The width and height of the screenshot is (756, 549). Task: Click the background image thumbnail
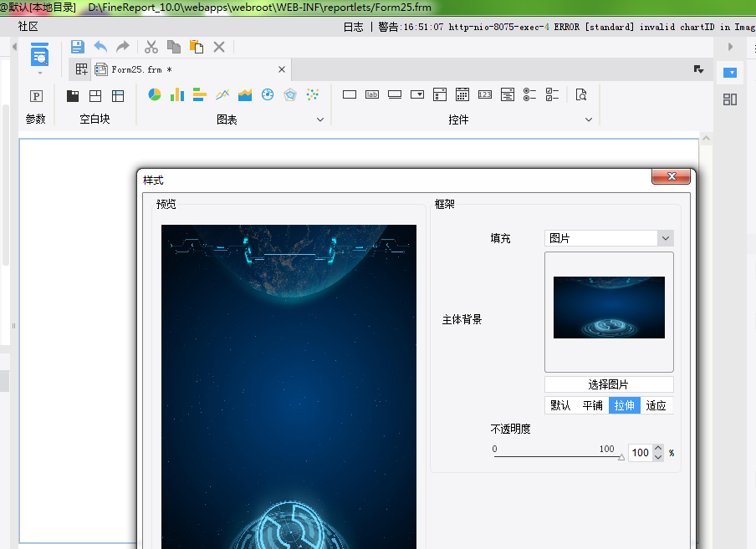(609, 308)
